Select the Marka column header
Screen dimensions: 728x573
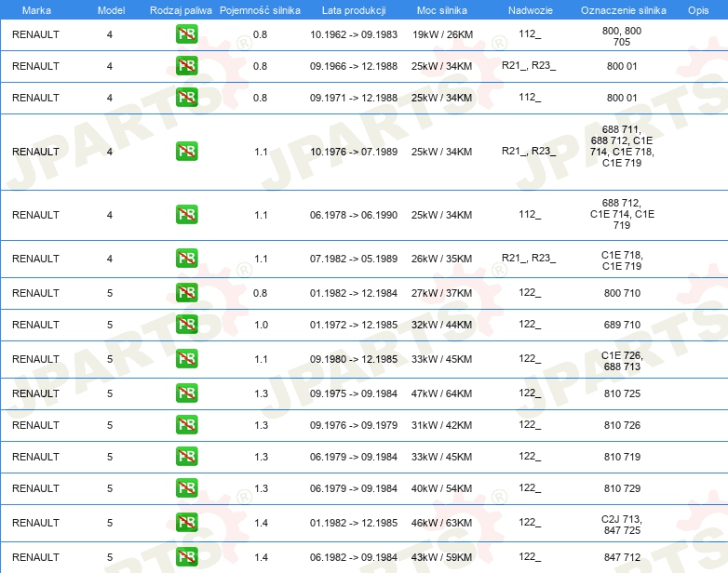click(36, 10)
